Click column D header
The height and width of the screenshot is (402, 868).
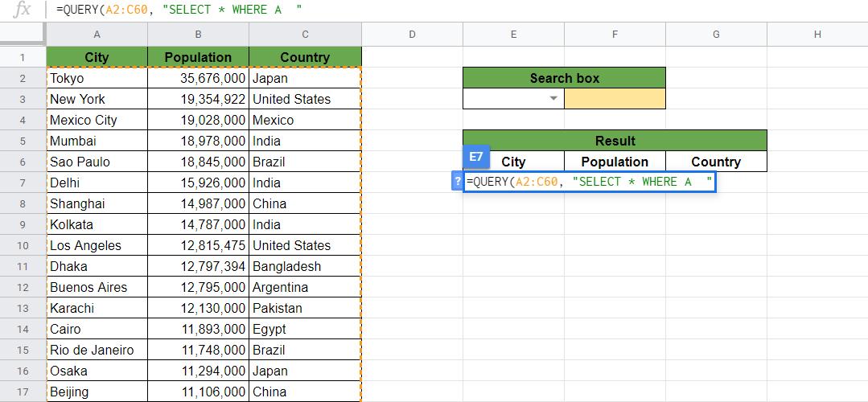pyautogui.click(x=412, y=34)
